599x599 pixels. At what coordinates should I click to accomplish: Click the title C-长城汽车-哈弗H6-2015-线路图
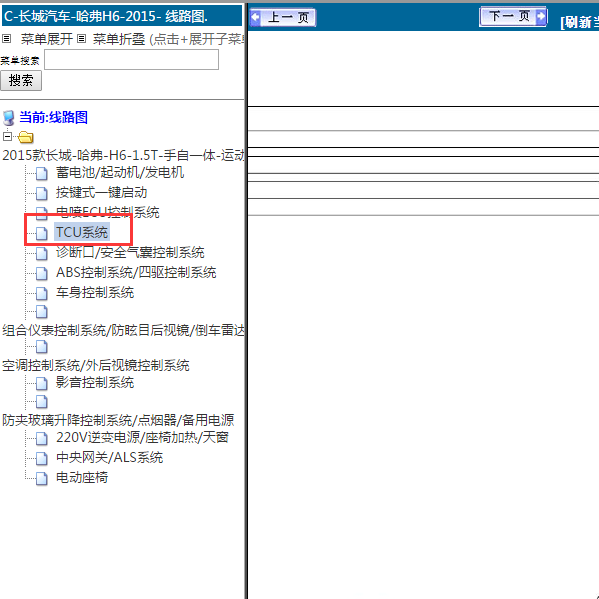point(106,17)
